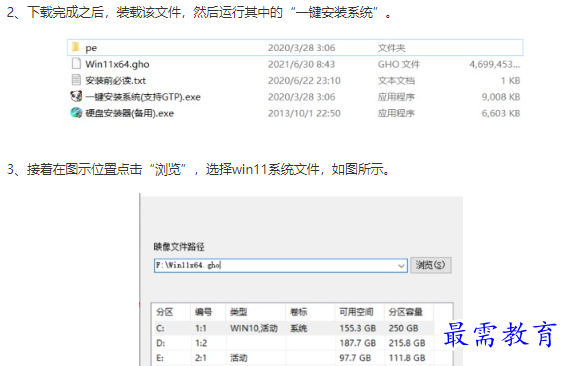Click the 分区 column header
Viewport: 565px width, 366px height.
point(165,312)
